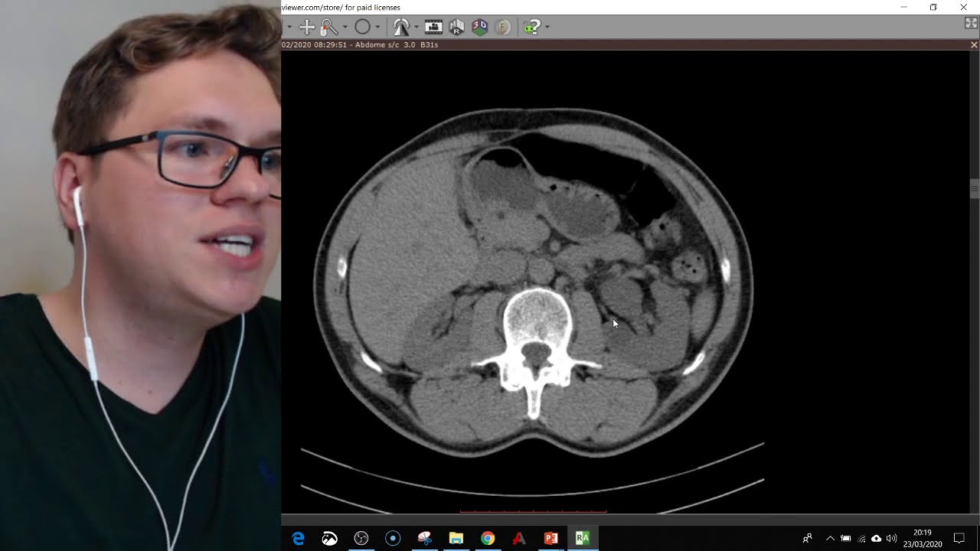
Task: Select the Pan (move) tool
Action: tap(307, 27)
